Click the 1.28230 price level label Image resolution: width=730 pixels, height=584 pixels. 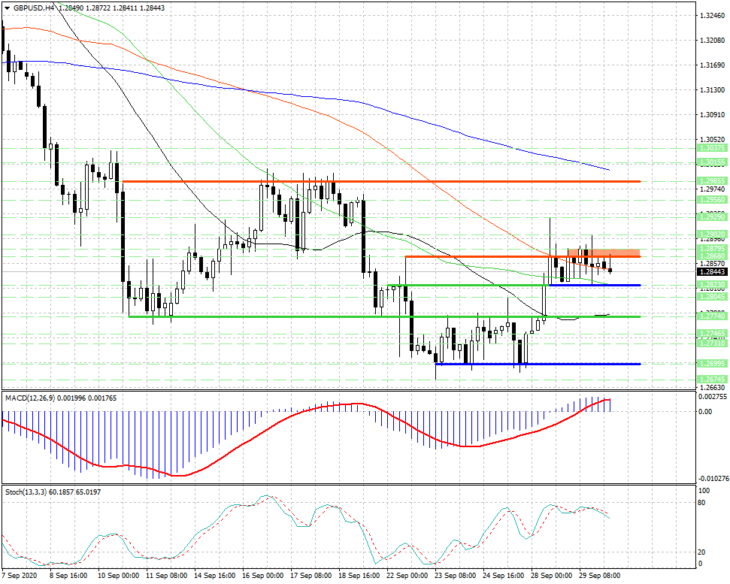pyautogui.click(x=711, y=284)
